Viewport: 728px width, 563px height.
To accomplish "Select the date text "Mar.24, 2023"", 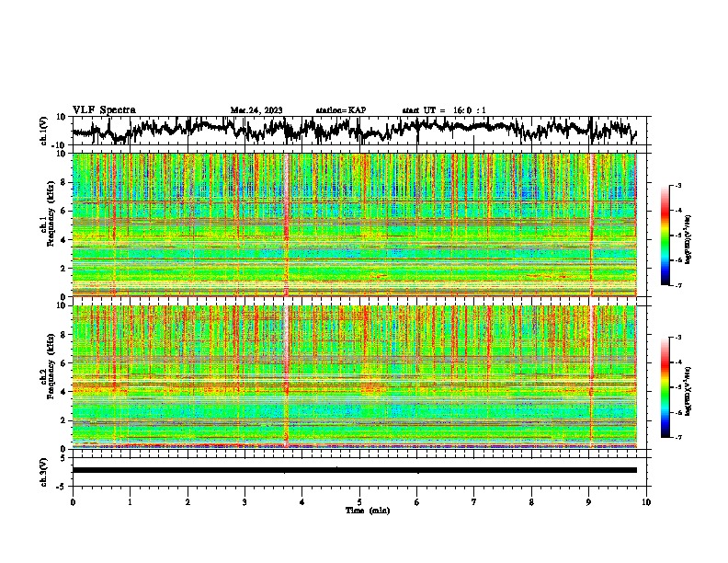I will 256,110.
